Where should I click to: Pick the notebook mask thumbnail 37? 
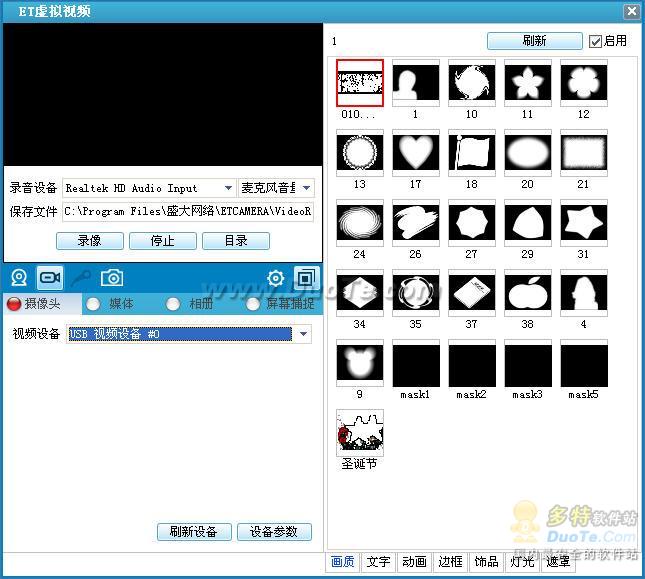[x=472, y=292]
